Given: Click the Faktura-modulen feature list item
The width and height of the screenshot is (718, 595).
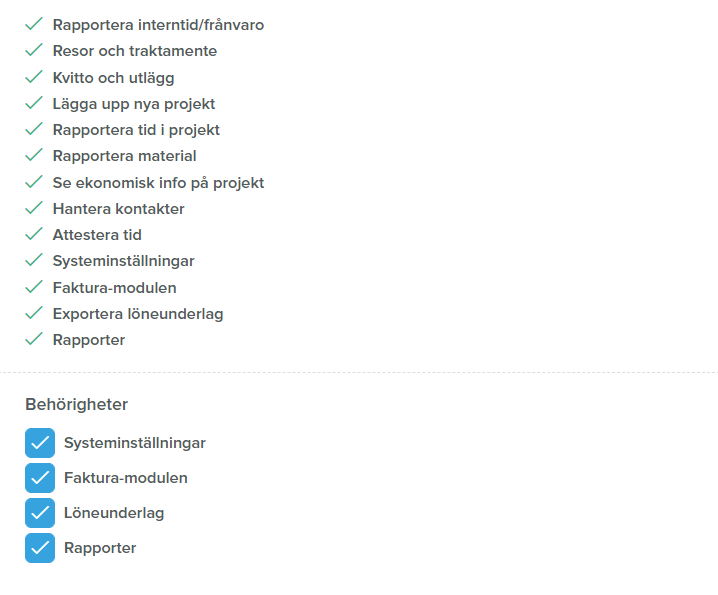Looking at the screenshot, I should pos(114,288).
